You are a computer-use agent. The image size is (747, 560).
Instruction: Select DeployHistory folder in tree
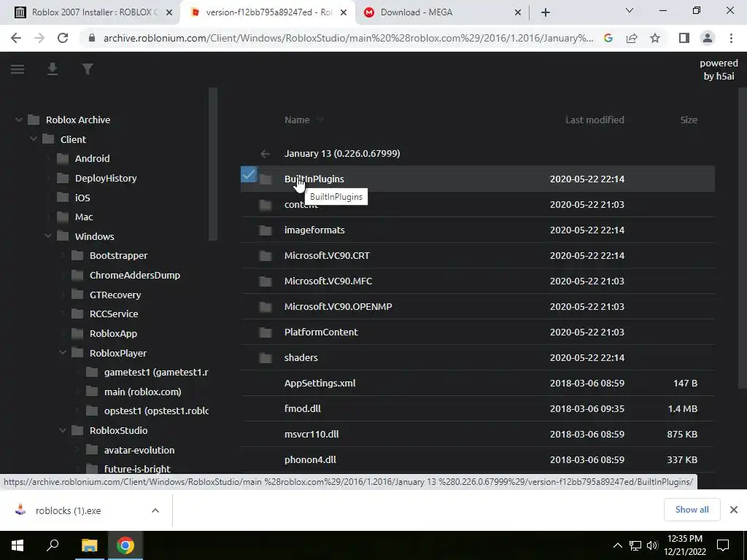tap(106, 178)
